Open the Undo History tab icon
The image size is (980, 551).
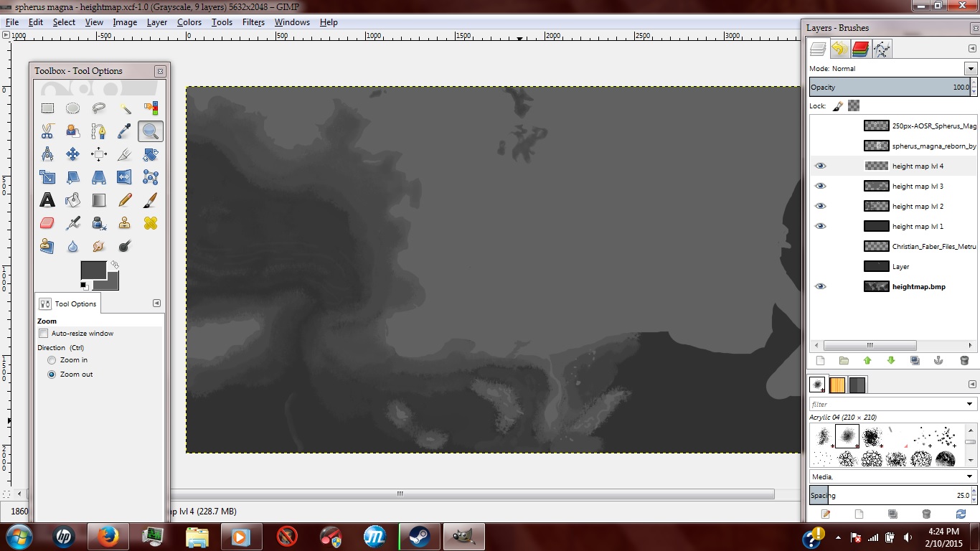tap(839, 49)
